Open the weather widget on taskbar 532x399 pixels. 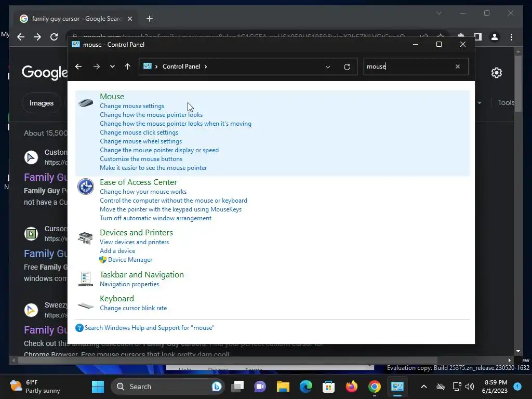coord(35,387)
